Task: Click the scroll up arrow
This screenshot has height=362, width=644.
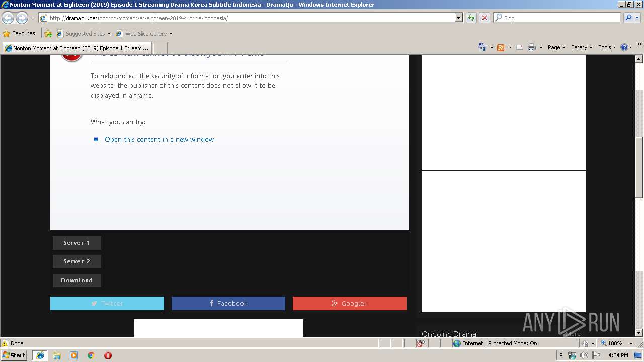Action: point(639,59)
